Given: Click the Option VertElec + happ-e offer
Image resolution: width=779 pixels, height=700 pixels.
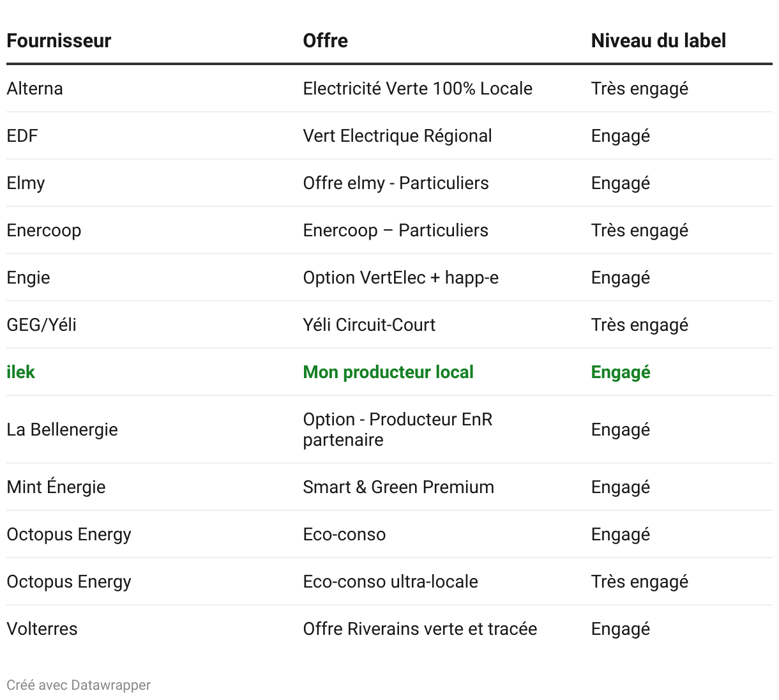Looking at the screenshot, I should 400,278.
